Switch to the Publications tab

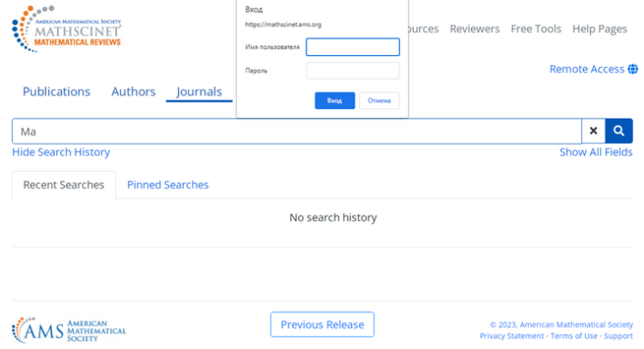click(x=57, y=92)
